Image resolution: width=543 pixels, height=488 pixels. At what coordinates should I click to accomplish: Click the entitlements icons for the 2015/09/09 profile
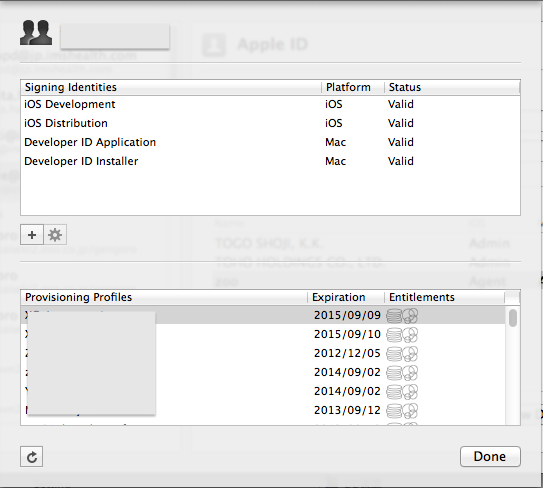(402, 316)
